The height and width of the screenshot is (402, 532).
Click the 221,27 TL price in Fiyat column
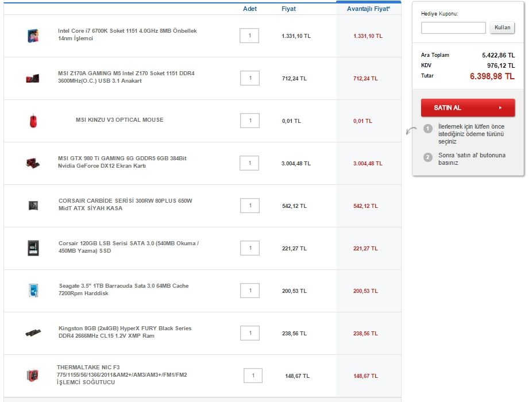[x=294, y=249]
